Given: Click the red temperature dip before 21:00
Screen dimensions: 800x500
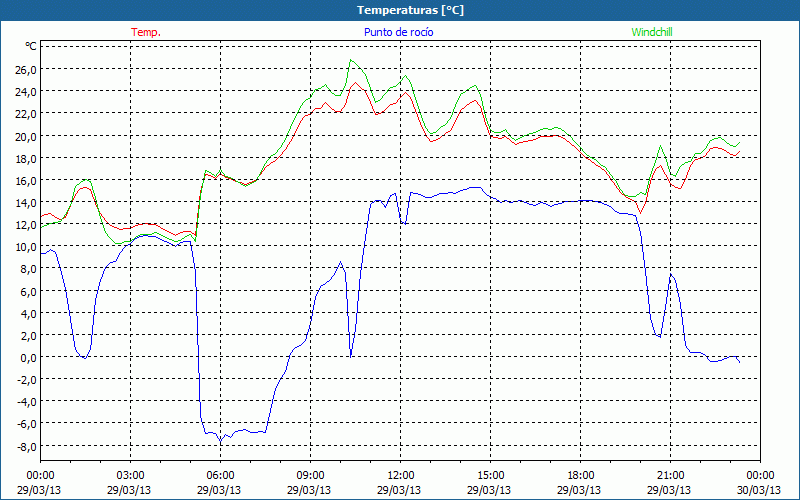Looking at the screenshot, I should 640,213.
